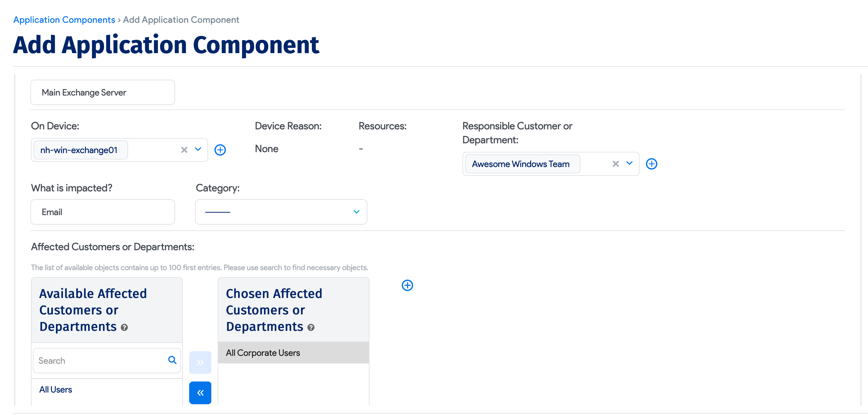Clear the Awesome Windows Team selection
Screen dimensions: 868x415
(615, 164)
